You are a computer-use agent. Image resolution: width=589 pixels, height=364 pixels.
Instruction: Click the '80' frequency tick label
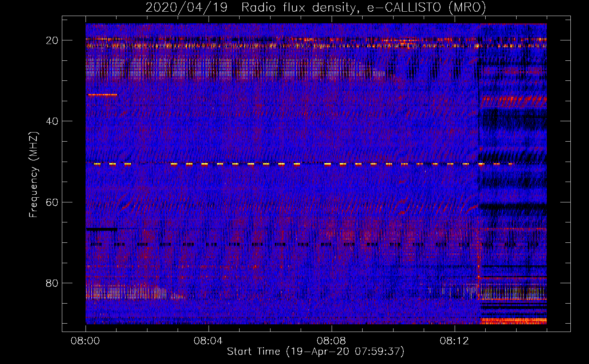(x=52, y=283)
